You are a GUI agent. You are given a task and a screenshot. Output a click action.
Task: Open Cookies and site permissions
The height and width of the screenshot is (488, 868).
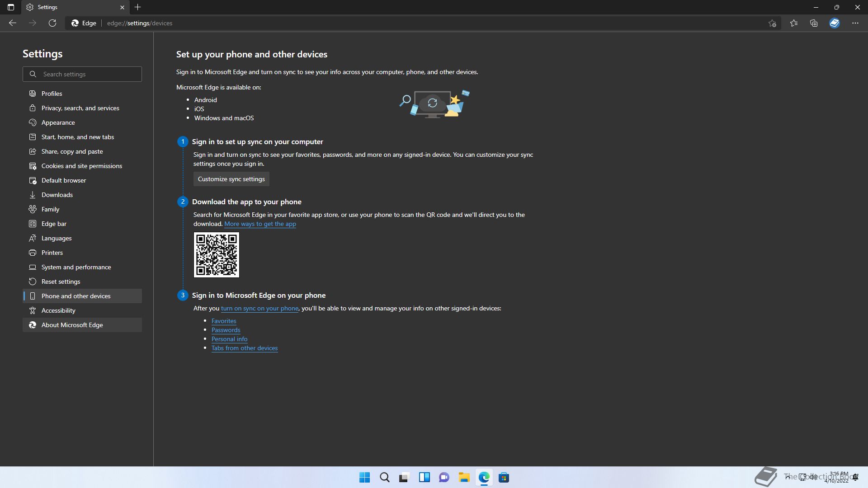(82, 166)
